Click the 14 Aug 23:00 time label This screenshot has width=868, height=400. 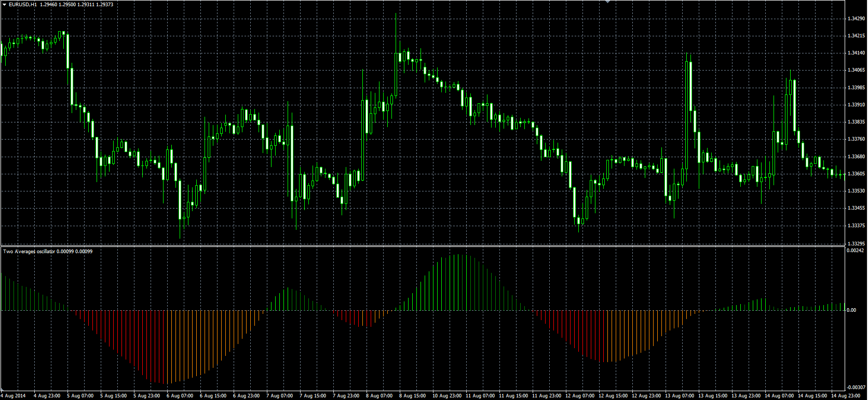845,396
